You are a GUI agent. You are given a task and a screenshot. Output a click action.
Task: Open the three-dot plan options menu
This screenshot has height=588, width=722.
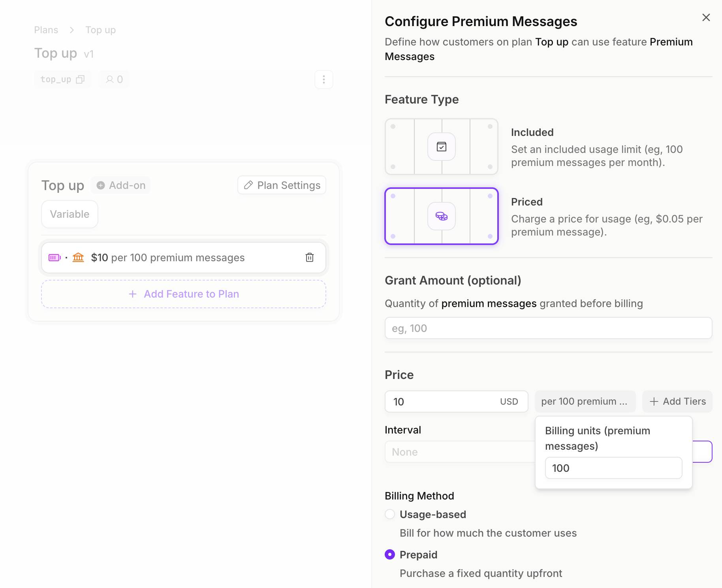point(324,79)
